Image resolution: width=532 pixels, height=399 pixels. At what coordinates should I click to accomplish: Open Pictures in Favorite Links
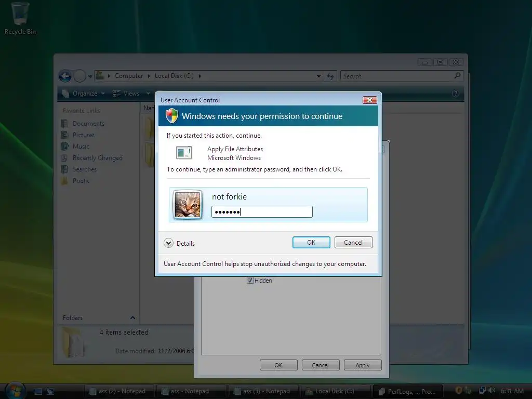tap(84, 135)
